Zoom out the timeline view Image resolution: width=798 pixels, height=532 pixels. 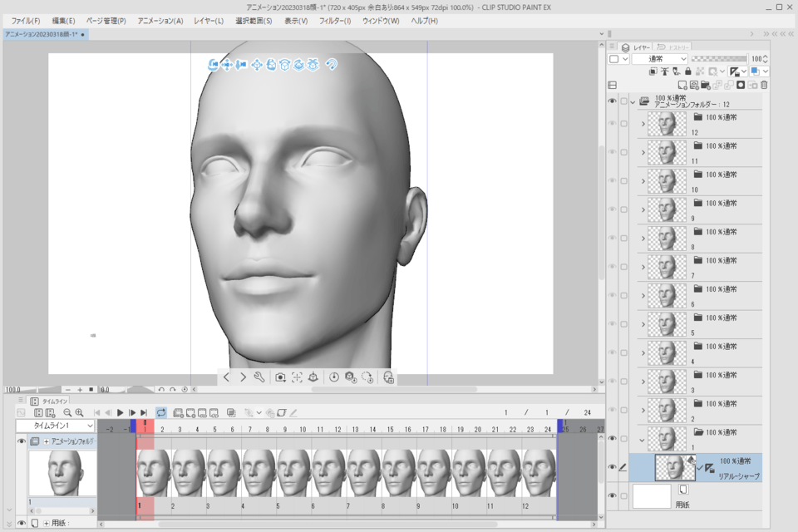(67, 413)
